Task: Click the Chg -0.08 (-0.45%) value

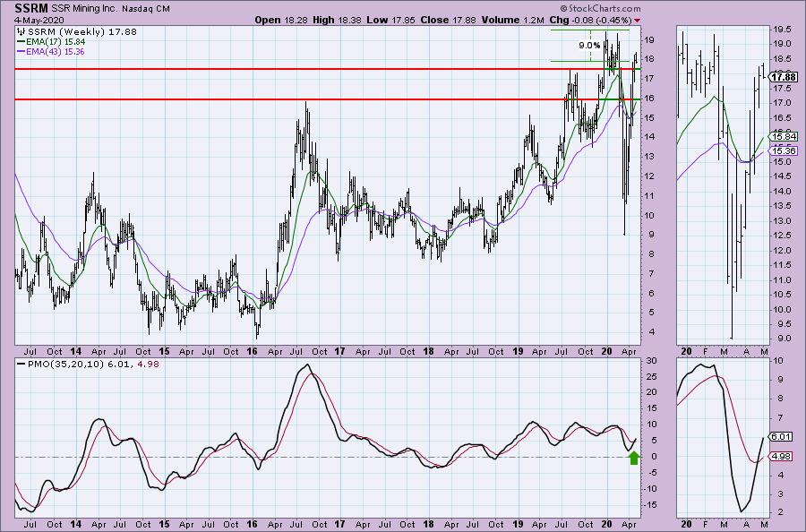Action: pyautogui.click(x=590, y=20)
